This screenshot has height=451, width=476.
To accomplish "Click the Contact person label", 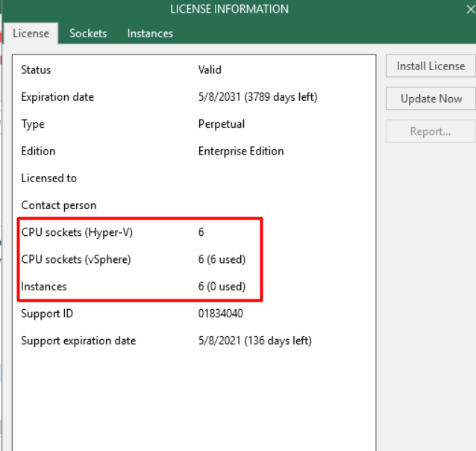I will [x=58, y=205].
